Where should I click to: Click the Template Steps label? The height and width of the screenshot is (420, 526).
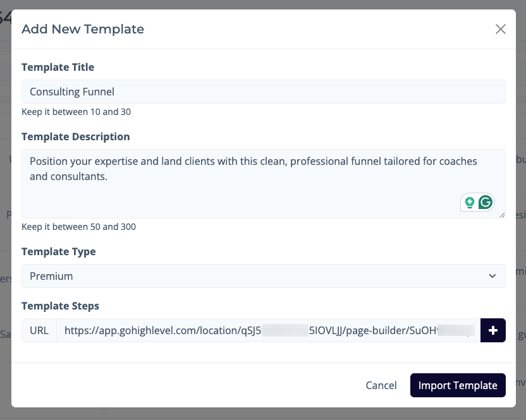(60, 306)
